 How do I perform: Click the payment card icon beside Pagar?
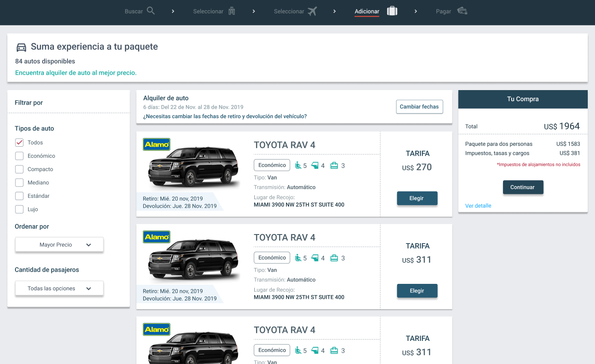click(x=462, y=11)
